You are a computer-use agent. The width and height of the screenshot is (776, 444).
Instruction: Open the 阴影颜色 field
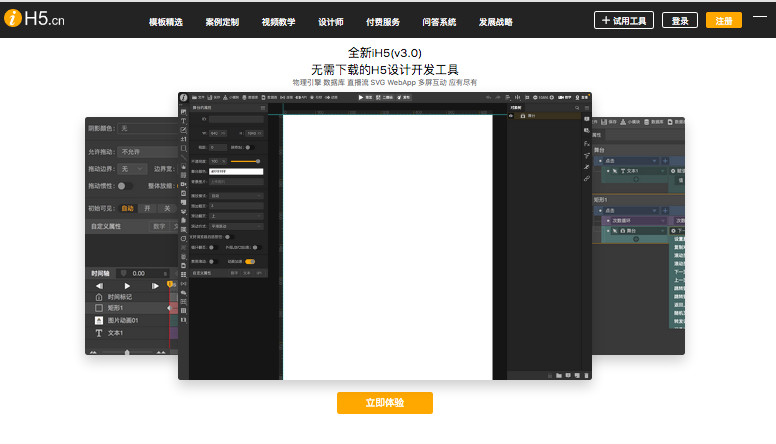pos(148,128)
